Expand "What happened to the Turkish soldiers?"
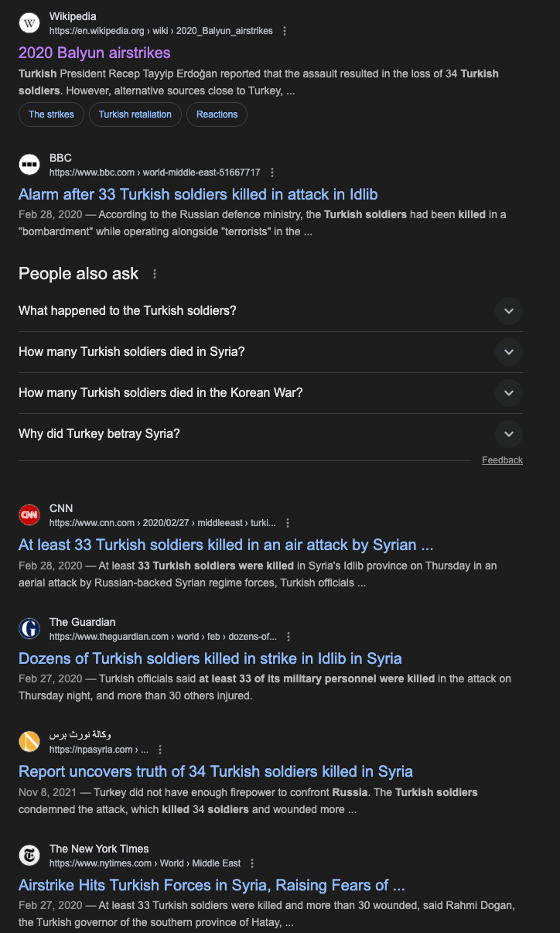Image resolution: width=560 pixels, height=933 pixels. [508, 311]
